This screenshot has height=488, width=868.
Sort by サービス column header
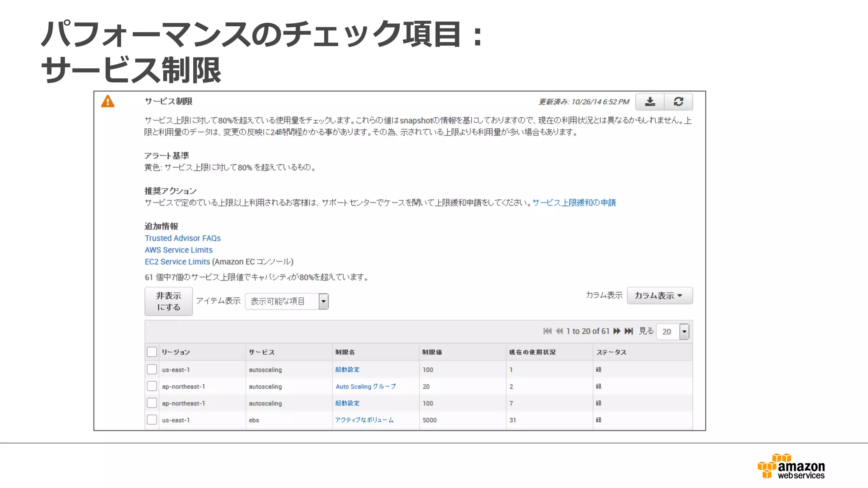coord(262,352)
